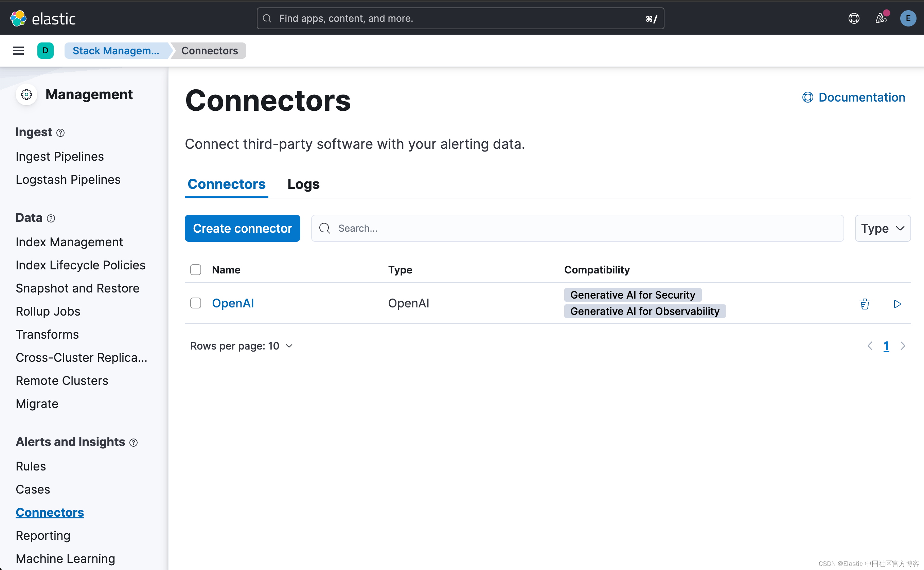The height and width of the screenshot is (570, 924).
Task: Select all connectors checkbox in header
Action: coord(196,270)
